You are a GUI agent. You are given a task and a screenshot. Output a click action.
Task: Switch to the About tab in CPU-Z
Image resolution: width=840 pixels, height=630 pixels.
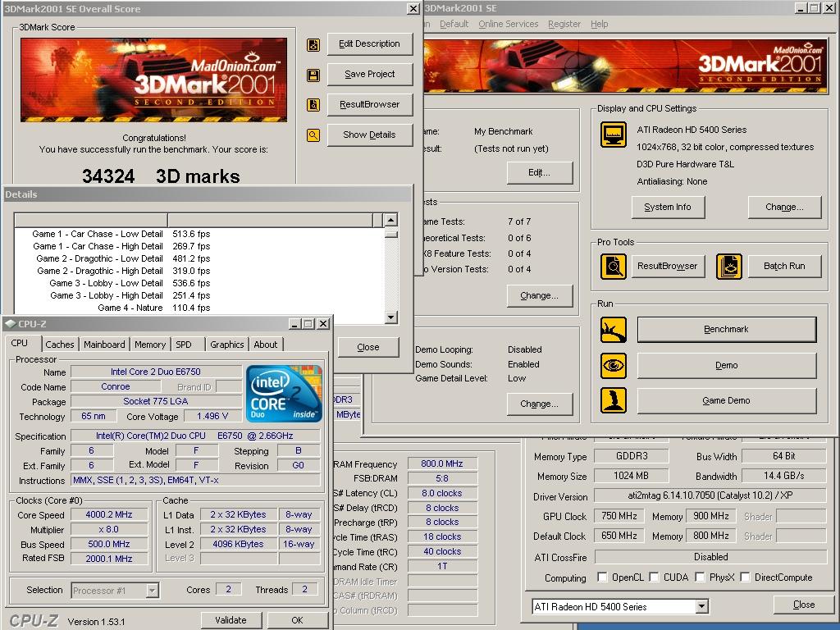coord(266,345)
